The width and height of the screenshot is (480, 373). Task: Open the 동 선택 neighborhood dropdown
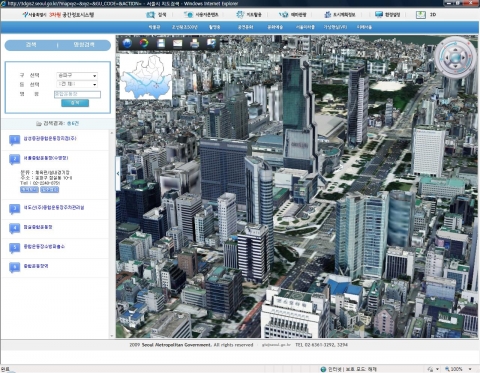[77, 84]
